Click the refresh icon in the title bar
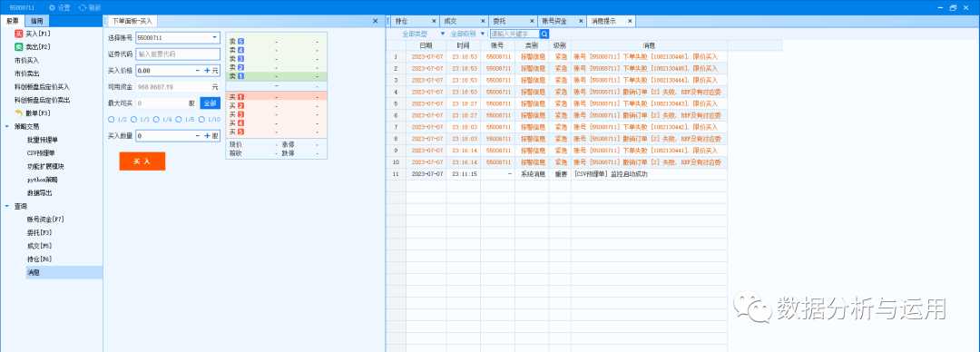The height and width of the screenshot is (352, 980). 83,7
